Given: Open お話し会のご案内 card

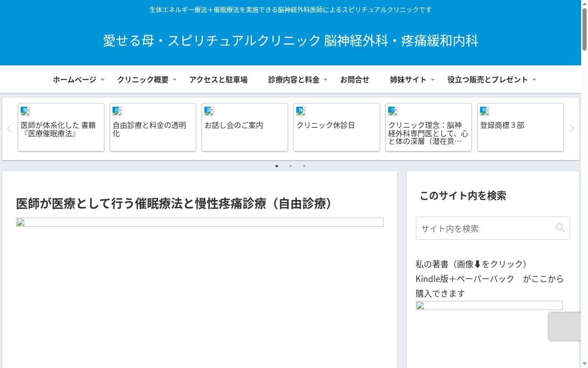Looking at the screenshot, I should (x=245, y=127).
